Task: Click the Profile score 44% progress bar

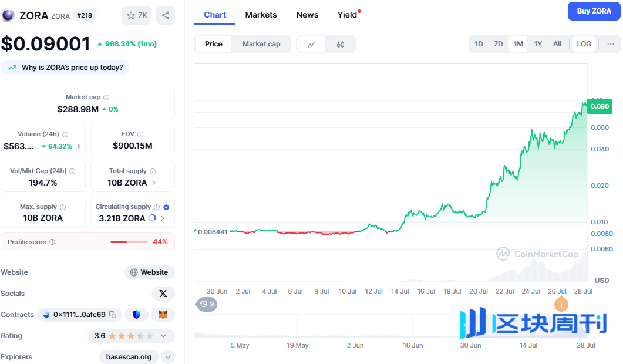Action: pyautogui.click(x=129, y=242)
